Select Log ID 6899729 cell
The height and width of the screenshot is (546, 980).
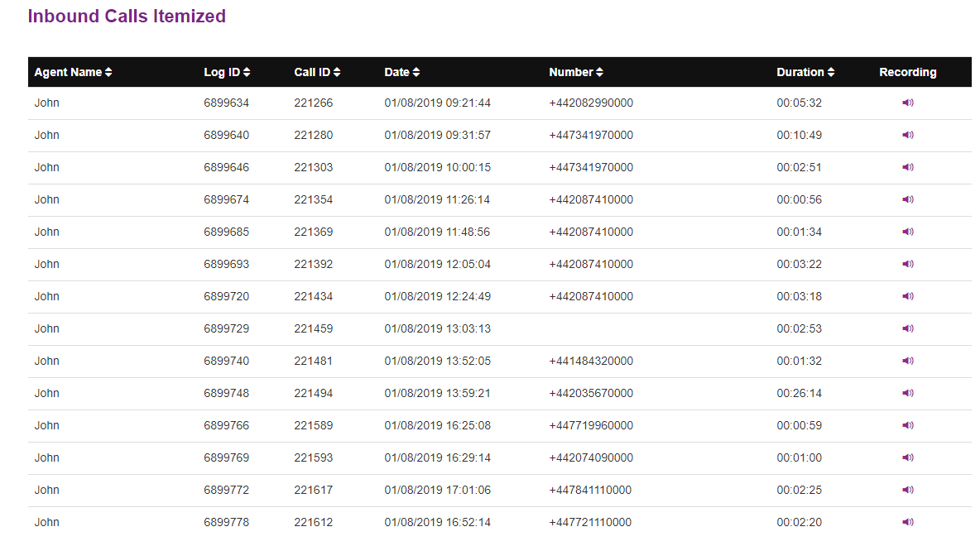pyautogui.click(x=226, y=328)
